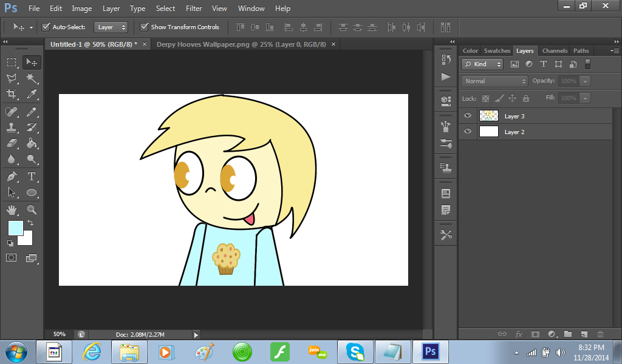Select the Ellipse shape tool
The image size is (622, 364).
(x=32, y=192)
